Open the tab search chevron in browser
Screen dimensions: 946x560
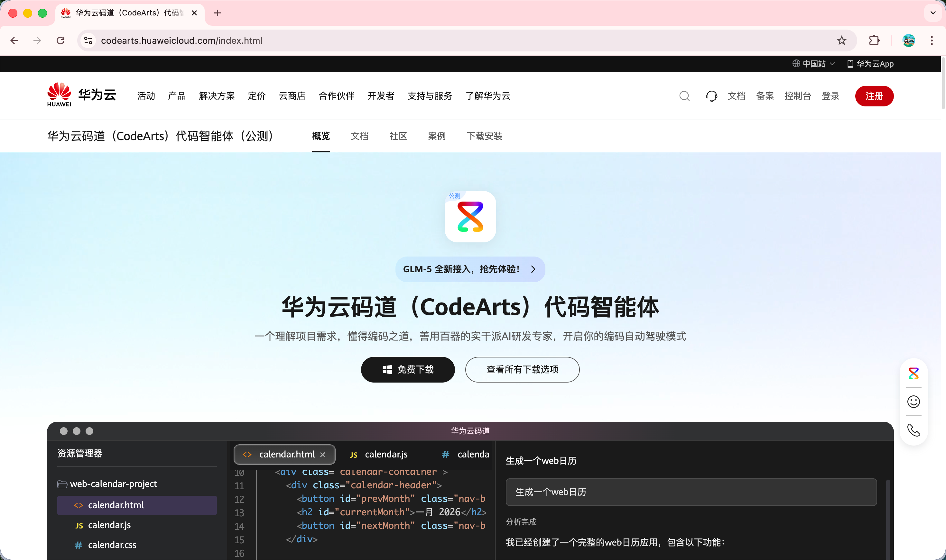click(x=933, y=13)
